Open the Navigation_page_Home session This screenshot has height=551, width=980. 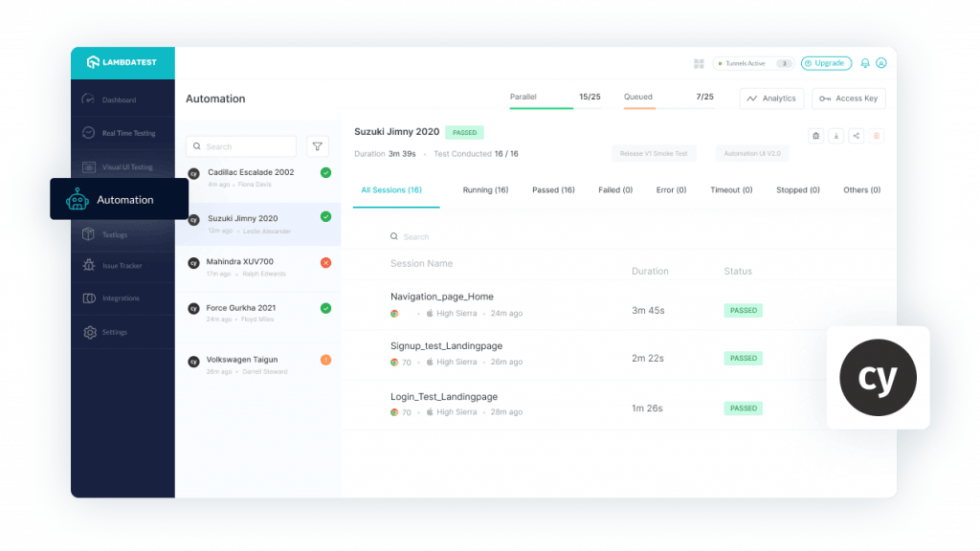pyautogui.click(x=442, y=297)
